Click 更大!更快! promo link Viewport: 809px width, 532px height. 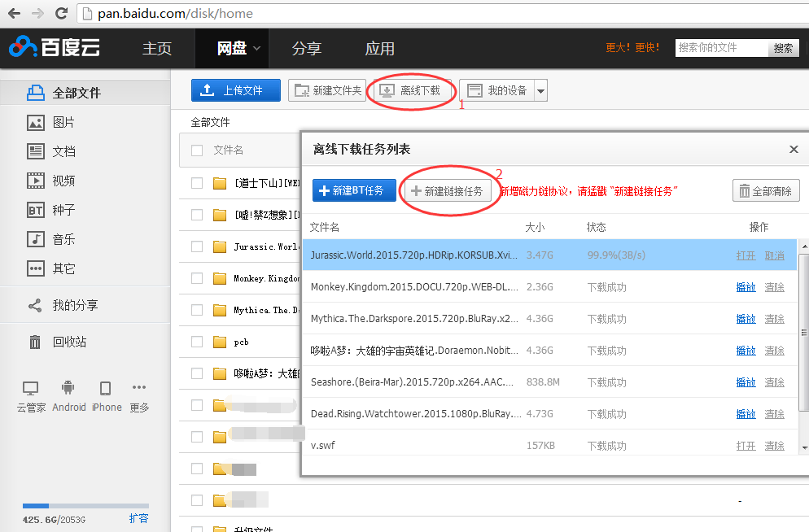(x=632, y=48)
